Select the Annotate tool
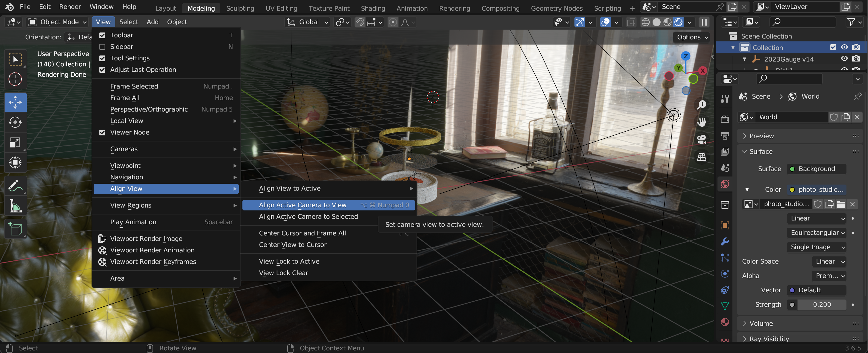 [x=15, y=186]
